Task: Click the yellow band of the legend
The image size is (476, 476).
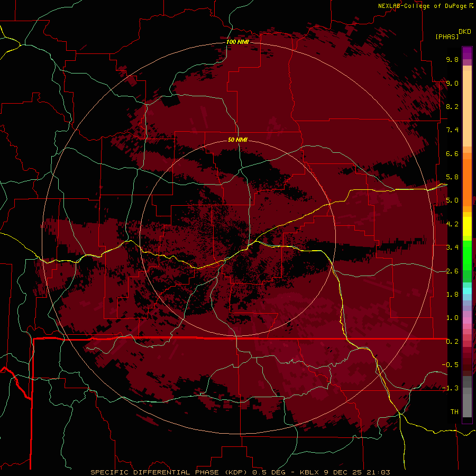Action: pos(467,226)
